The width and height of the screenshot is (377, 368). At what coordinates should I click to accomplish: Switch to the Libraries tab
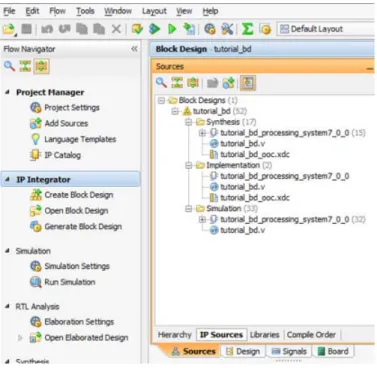click(264, 335)
